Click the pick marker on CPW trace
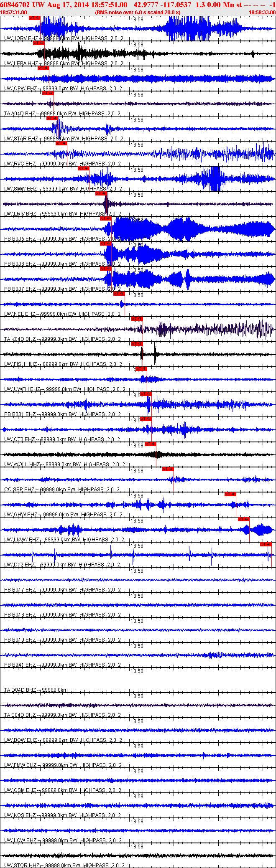The height and width of the screenshot is (868, 276). (43, 68)
